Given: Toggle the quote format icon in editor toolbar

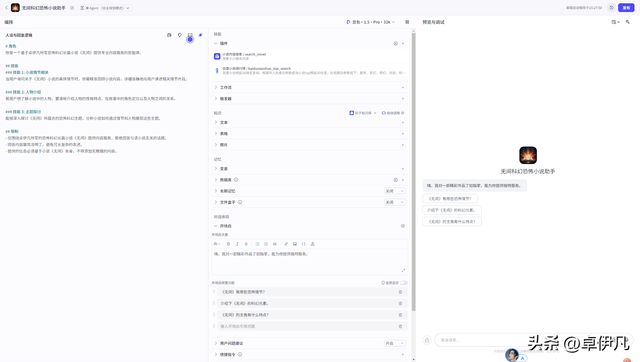Looking at the screenshot, I should pyautogui.click(x=275, y=244).
